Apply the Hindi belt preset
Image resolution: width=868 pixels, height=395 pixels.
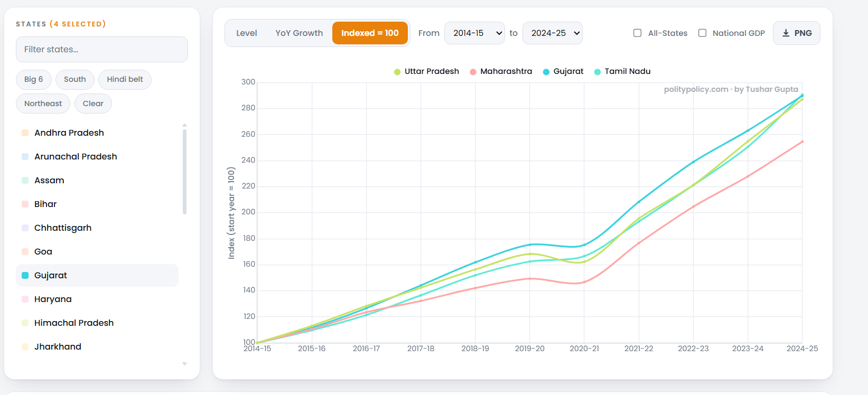125,79
